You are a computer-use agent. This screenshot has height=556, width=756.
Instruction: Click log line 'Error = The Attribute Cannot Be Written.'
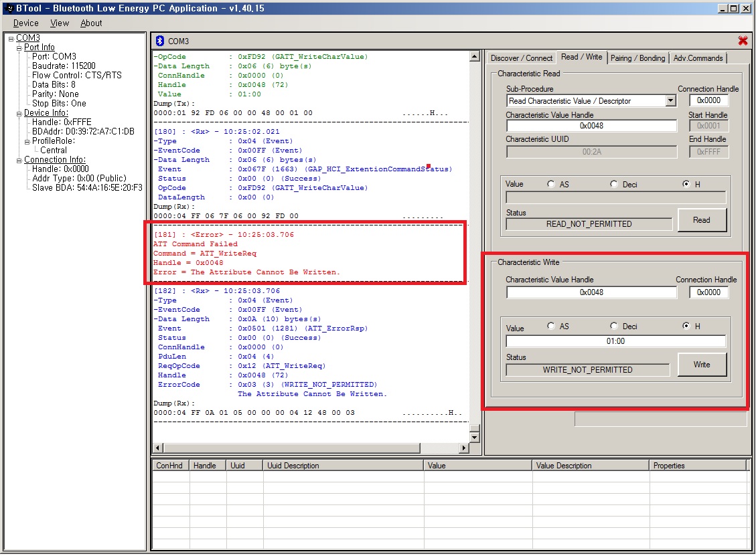click(246, 272)
